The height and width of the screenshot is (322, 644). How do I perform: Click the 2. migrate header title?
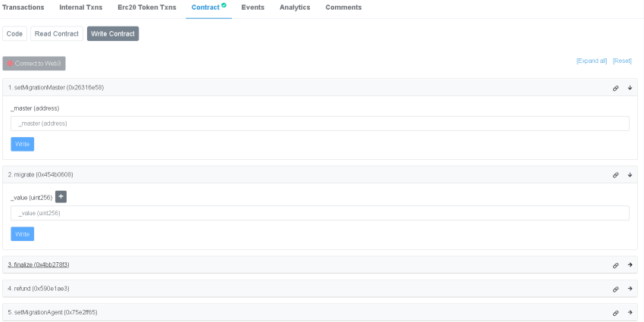pyautogui.click(x=41, y=174)
